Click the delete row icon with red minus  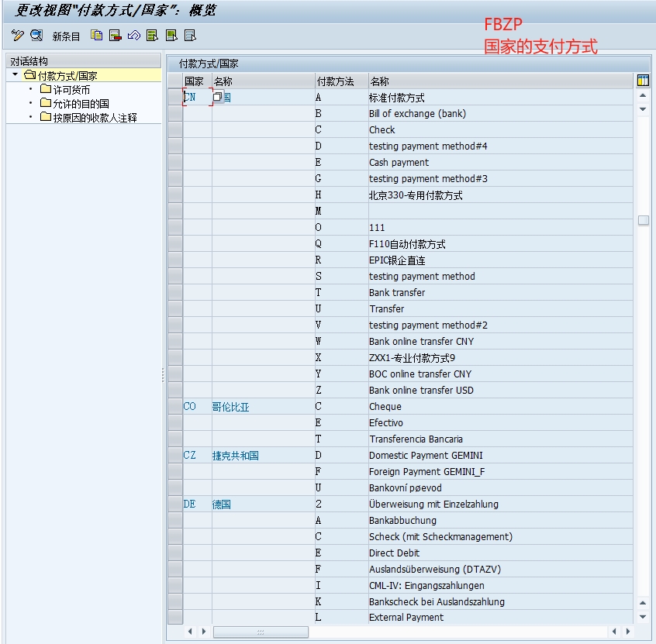(115, 36)
